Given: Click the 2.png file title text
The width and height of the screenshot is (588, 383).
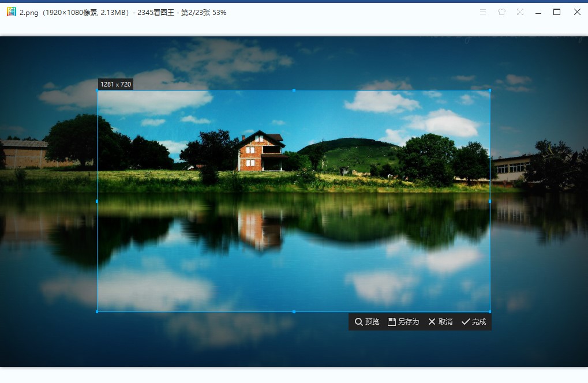Looking at the screenshot, I should [x=29, y=12].
